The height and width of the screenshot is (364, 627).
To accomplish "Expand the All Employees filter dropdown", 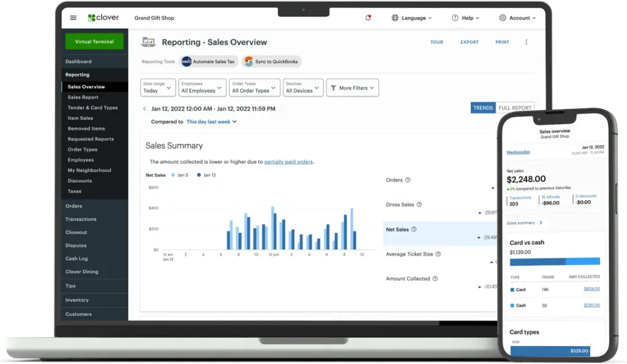I will (202, 88).
